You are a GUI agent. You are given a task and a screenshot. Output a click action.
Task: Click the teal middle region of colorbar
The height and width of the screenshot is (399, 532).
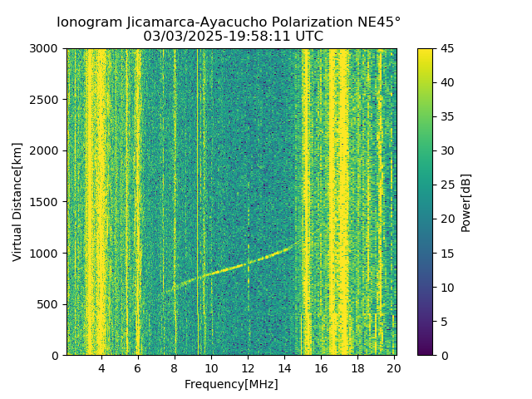click(425, 202)
